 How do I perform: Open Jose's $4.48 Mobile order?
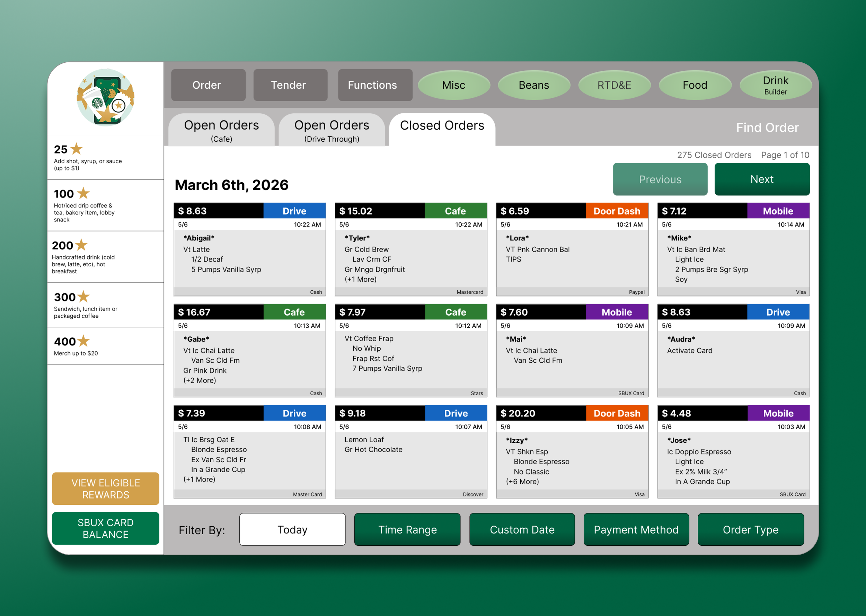point(734,452)
